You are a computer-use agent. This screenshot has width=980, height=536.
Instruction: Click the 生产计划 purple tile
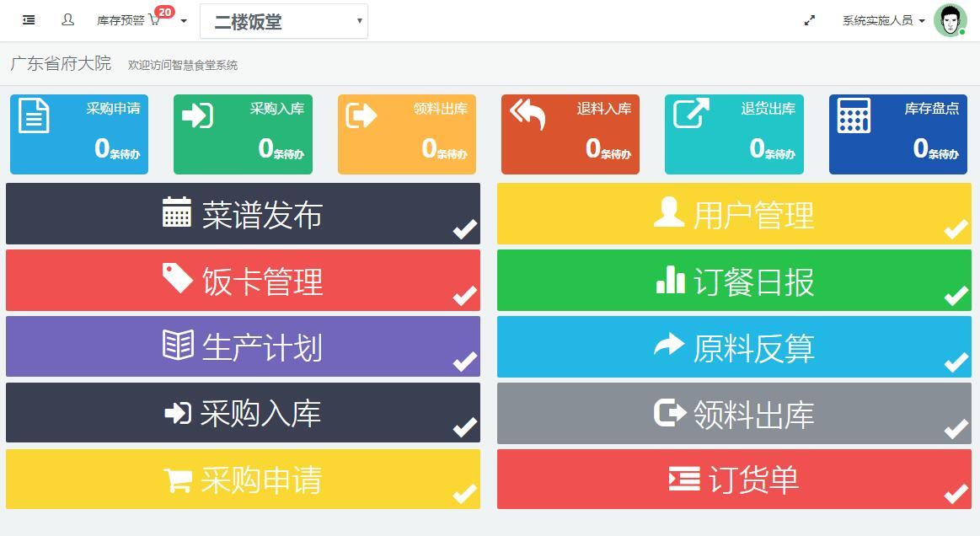pyautogui.click(x=243, y=346)
